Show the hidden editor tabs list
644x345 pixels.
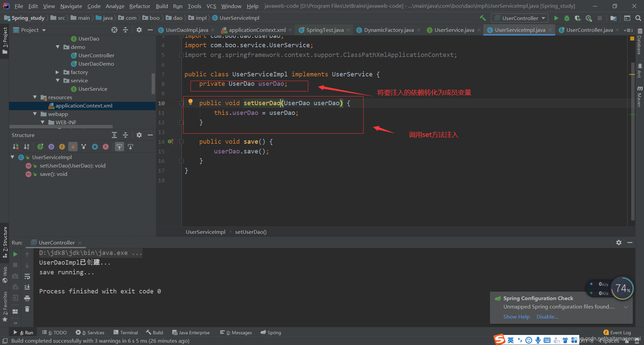[x=628, y=30]
